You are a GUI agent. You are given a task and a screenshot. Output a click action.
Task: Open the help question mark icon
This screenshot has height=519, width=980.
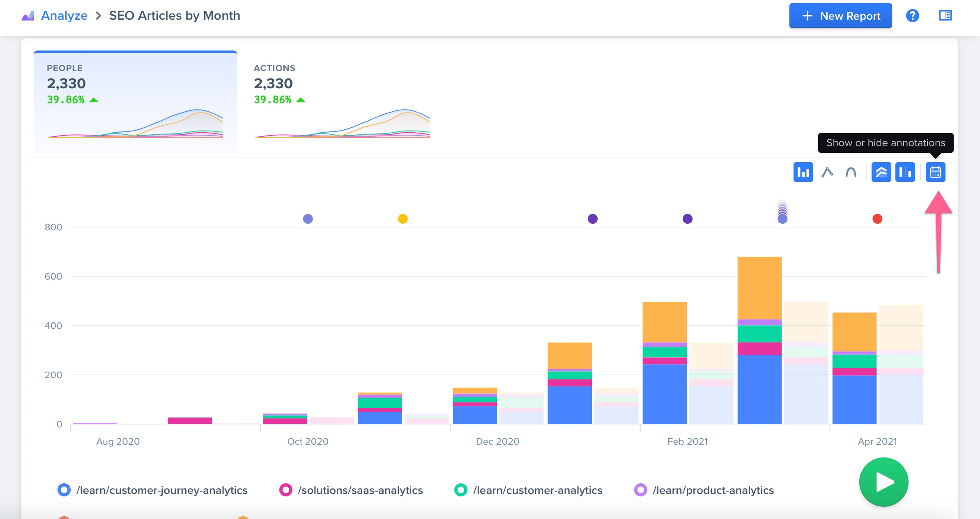click(912, 16)
